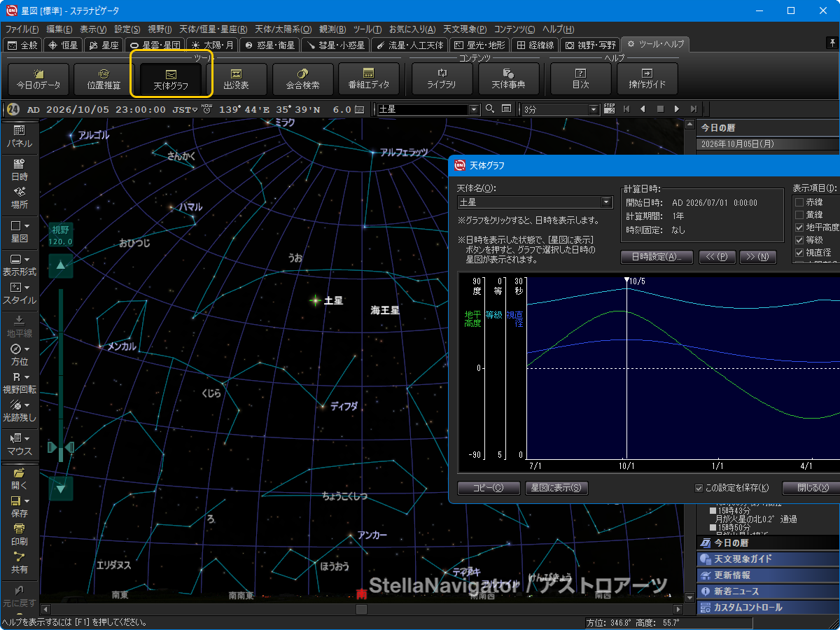Select the 土星 planet on the star chart
The image size is (840, 630).
(x=315, y=300)
